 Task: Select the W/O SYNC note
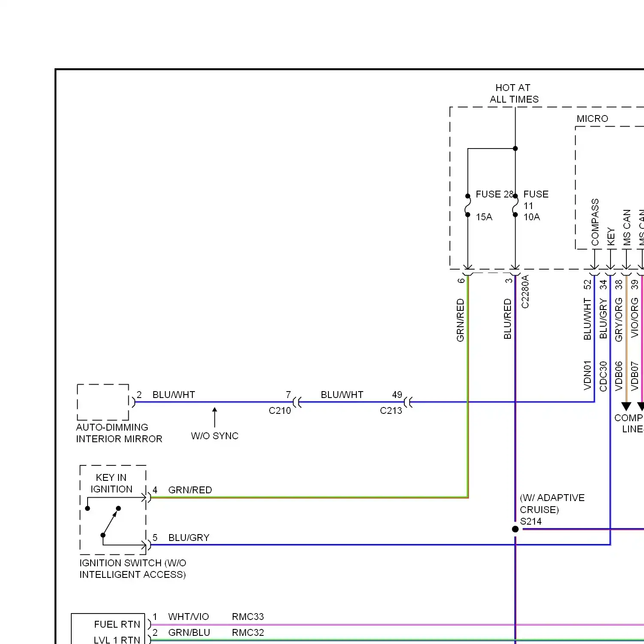215,436
